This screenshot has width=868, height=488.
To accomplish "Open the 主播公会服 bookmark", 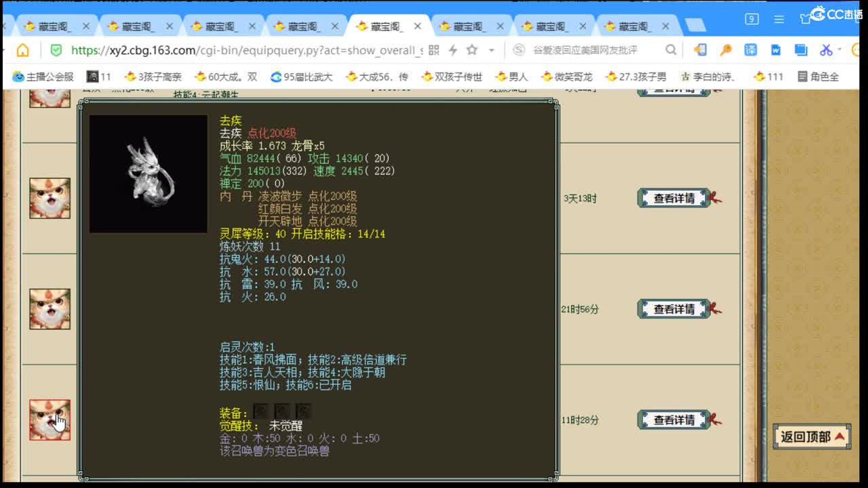I will point(43,77).
